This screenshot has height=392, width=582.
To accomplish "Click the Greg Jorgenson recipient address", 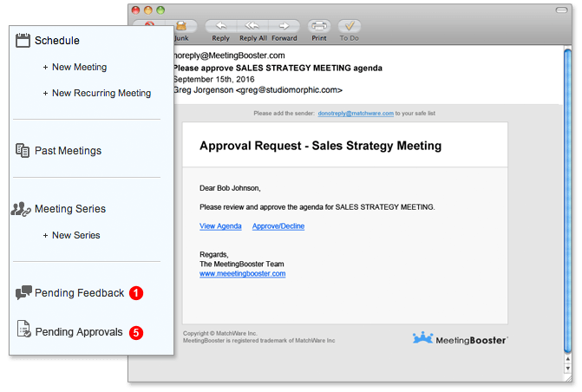I will click(x=258, y=90).
